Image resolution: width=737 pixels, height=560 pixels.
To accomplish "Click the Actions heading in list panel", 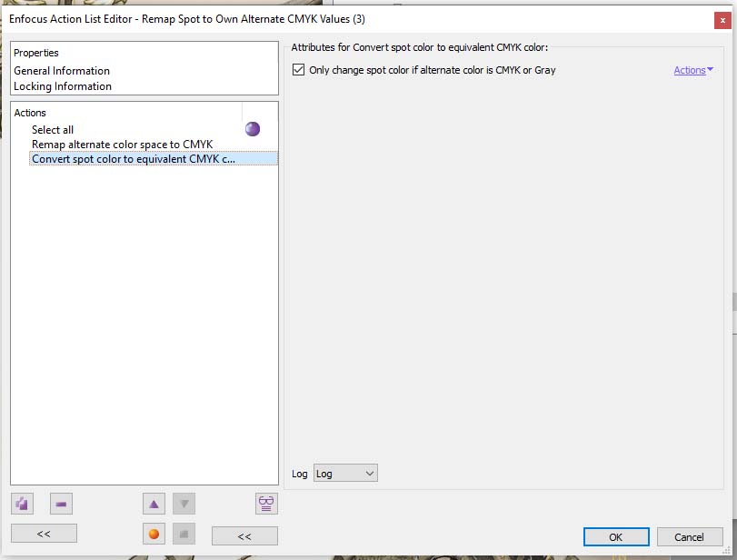I will pos(30,113).
